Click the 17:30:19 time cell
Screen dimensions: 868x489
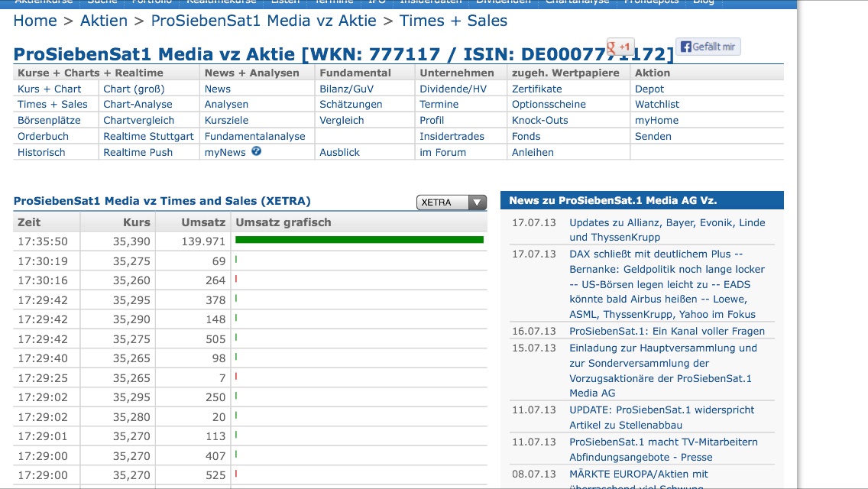pos(43,261)
